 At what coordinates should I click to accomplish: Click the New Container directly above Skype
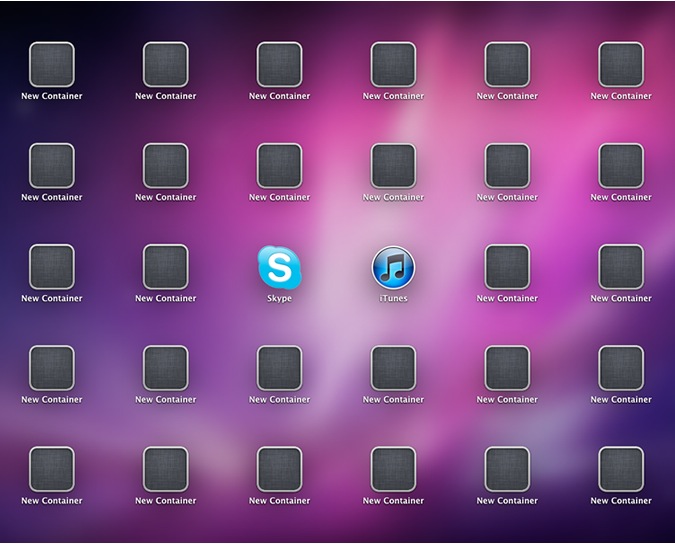coord(279,166)
